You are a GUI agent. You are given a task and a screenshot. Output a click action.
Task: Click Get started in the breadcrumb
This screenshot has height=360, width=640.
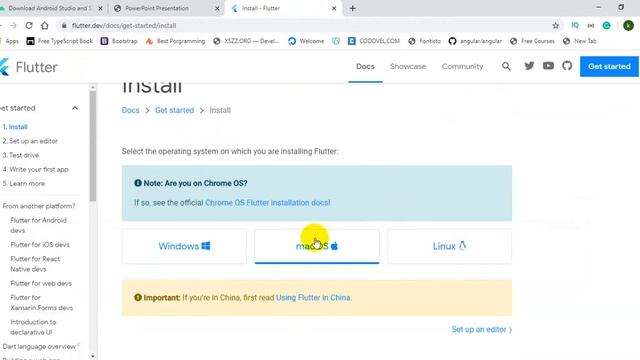pos(174,110)
